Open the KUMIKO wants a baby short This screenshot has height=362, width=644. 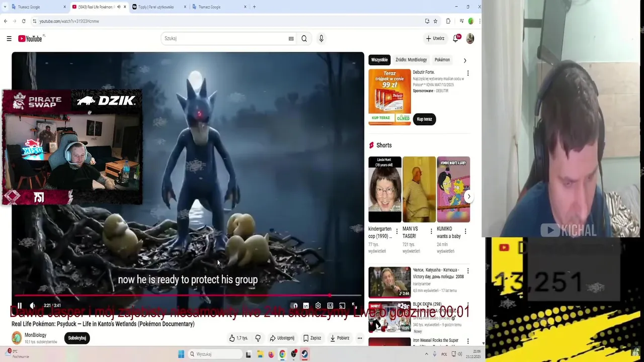point(453,189)
